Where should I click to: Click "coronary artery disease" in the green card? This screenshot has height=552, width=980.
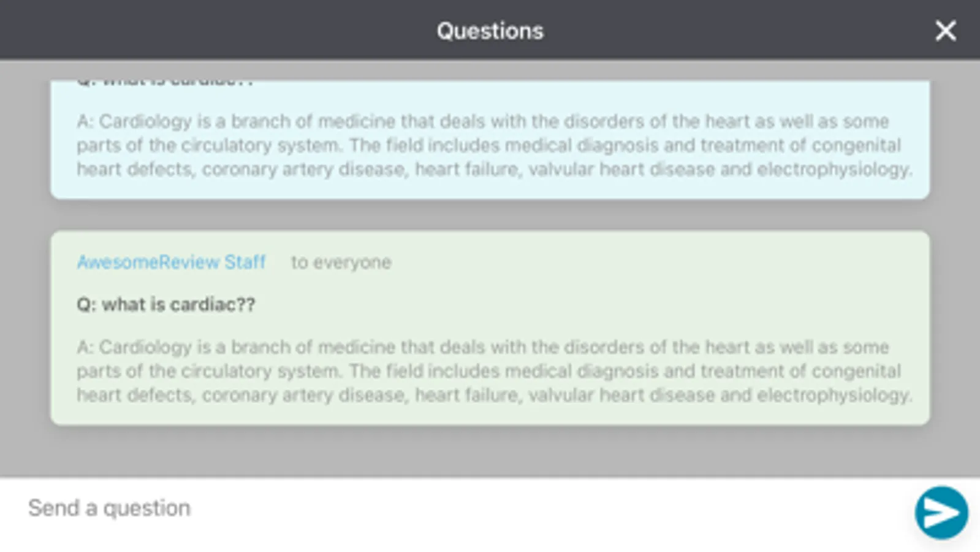(x=304, y=395)
